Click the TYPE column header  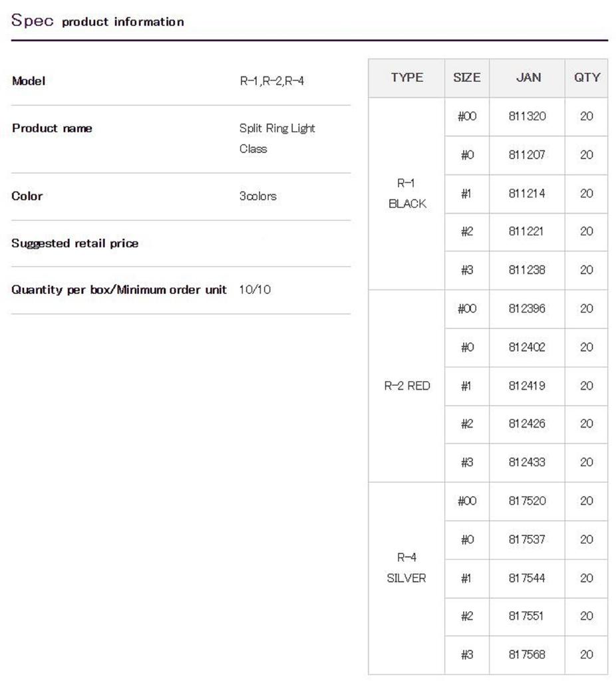click(x=406, y=78)
